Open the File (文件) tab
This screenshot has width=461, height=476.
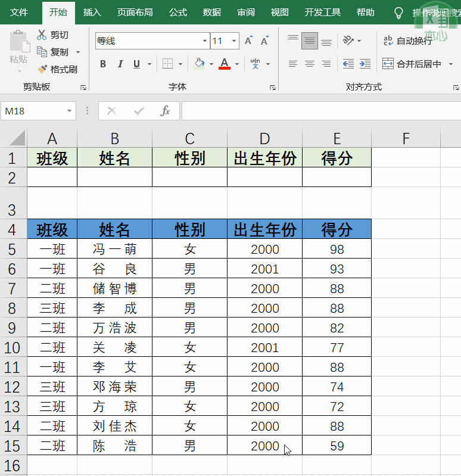[19, 13]
